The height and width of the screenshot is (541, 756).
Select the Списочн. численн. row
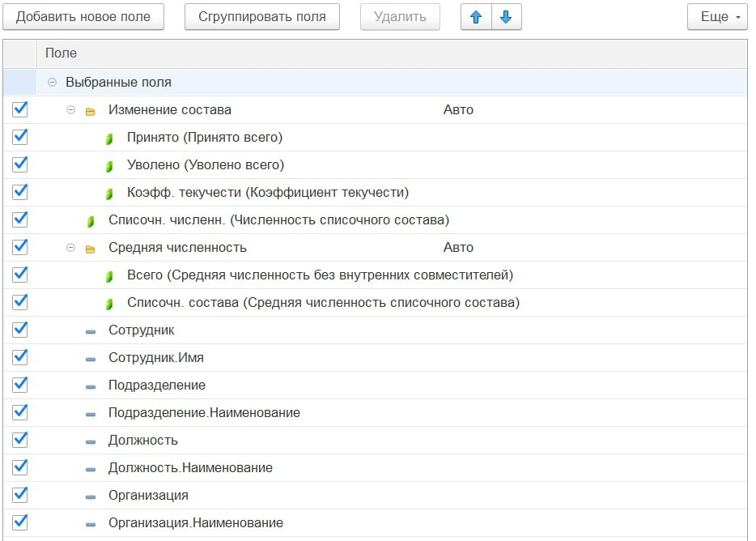[x=278, y=220]
